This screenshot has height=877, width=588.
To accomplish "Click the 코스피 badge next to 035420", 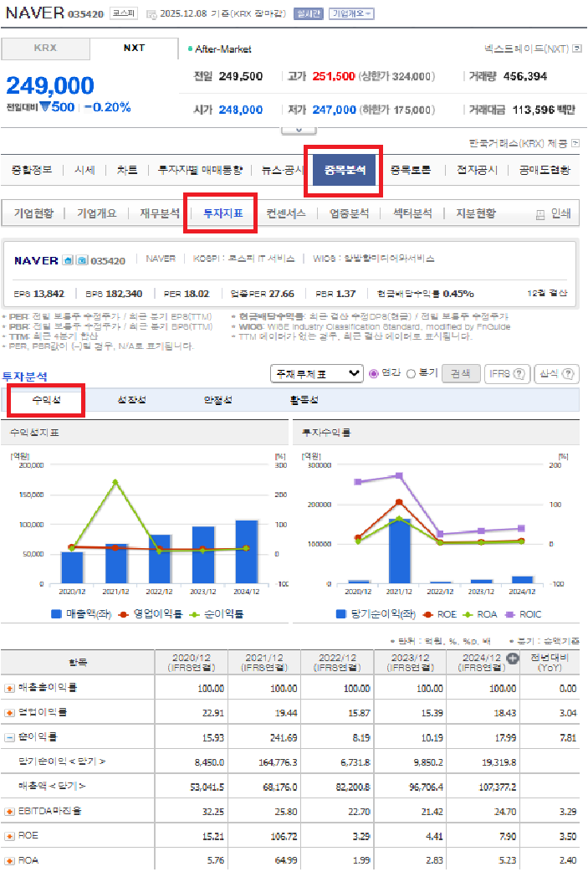I will tap(124, 13).
